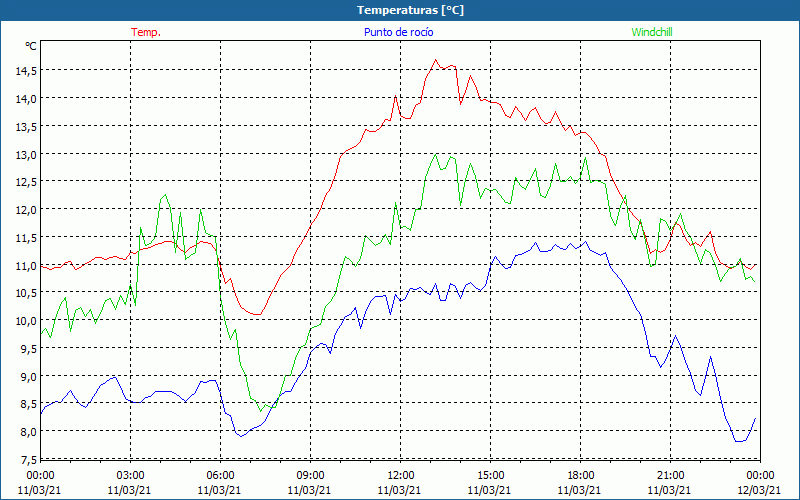Click the 11,0 y-axis value
Image resolution: width=800 pixels, height=500 pixels.
26,266
